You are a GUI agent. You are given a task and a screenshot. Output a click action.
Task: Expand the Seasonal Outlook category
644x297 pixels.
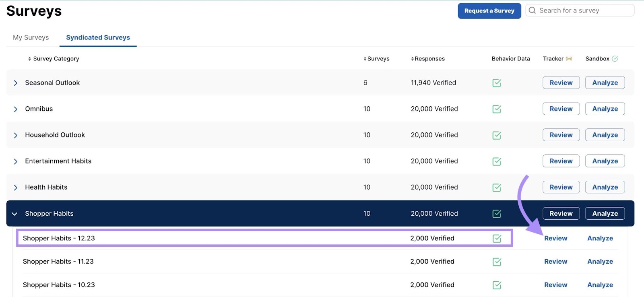point(16,83)
